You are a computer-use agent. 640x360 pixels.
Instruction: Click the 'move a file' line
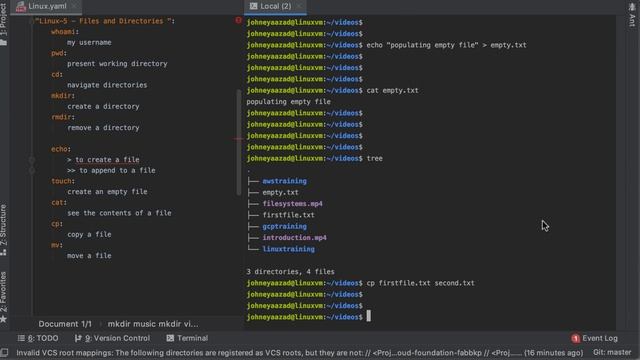coord(89,256)
